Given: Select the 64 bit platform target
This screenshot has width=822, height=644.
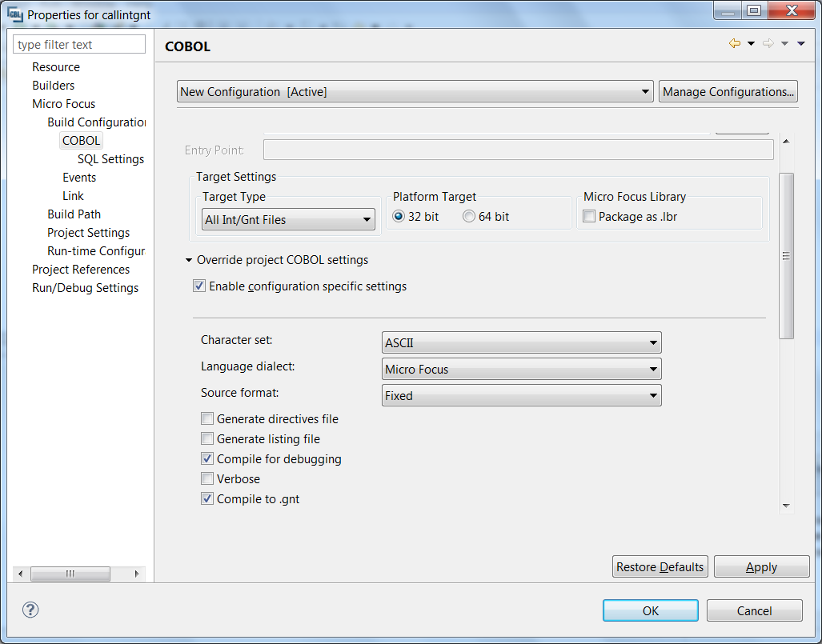Looking at the screenshot, I should [x=469, y=217].
